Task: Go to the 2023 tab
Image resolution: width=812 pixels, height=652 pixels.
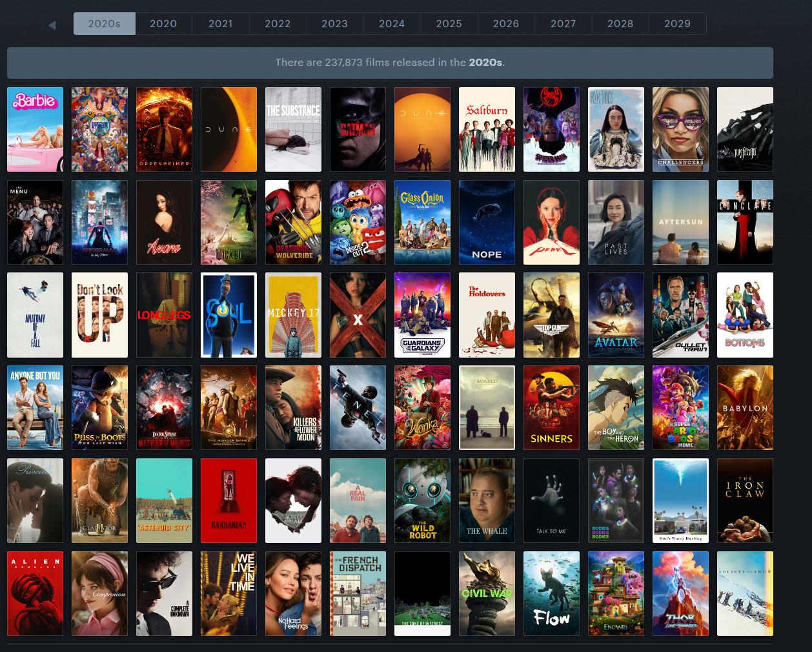Action: [334, 23]
